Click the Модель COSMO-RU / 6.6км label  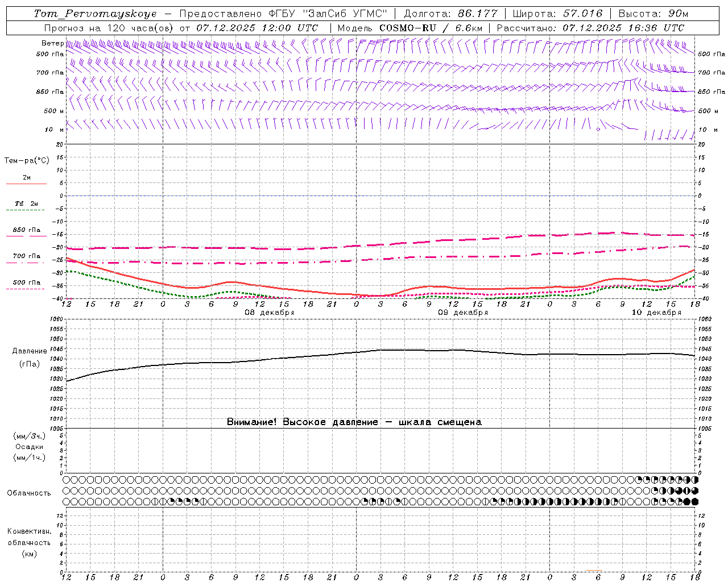click(x=410, y=28)
